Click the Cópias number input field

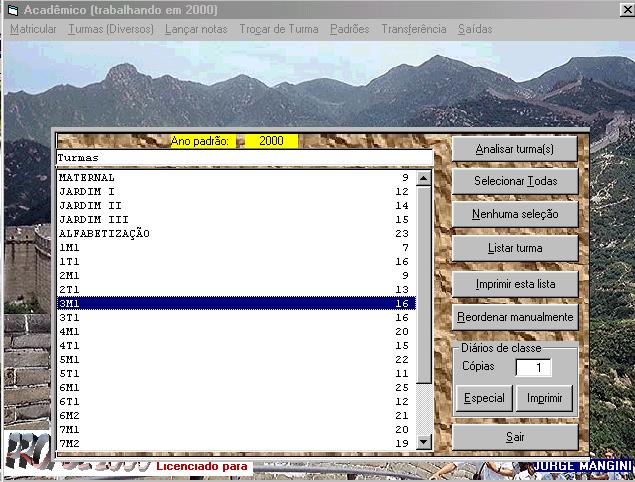pyautogui.click(x=533, y=367)
